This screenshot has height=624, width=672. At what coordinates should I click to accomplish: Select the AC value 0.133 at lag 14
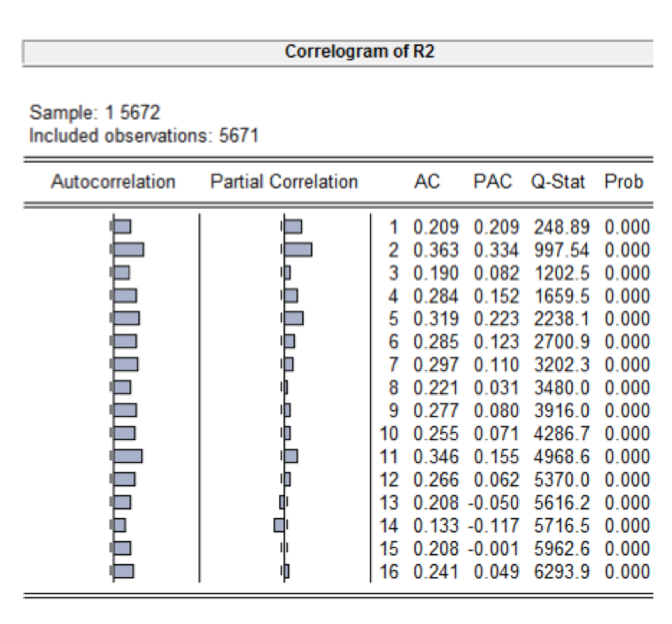436,526
